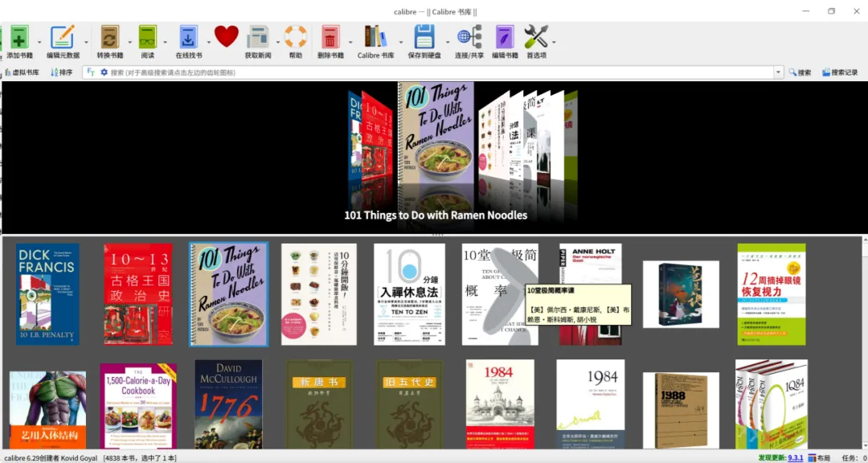This screenshot has width=868, height=463.
Task: Expand Read (阅读) dropdown arrow
Action: (x=165, y=42)
